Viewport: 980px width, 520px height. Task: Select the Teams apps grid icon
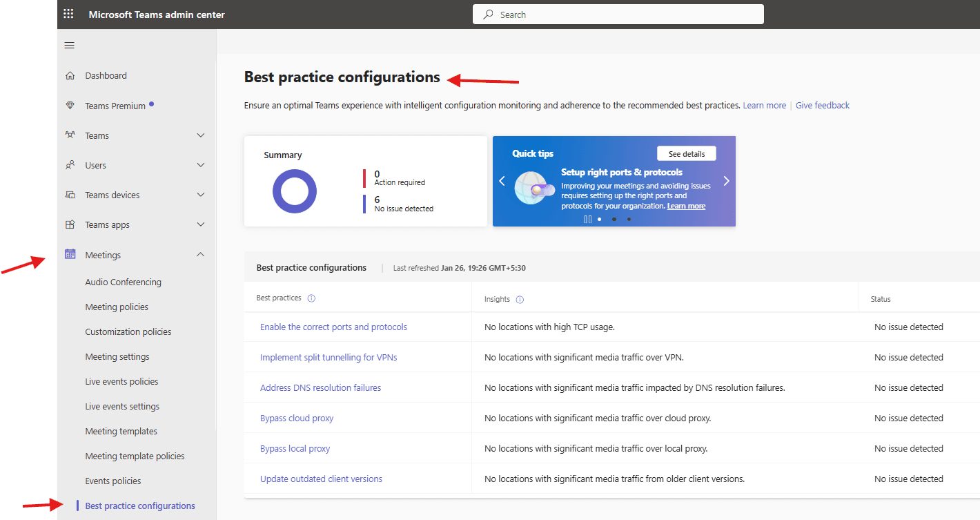pos(70,224)
